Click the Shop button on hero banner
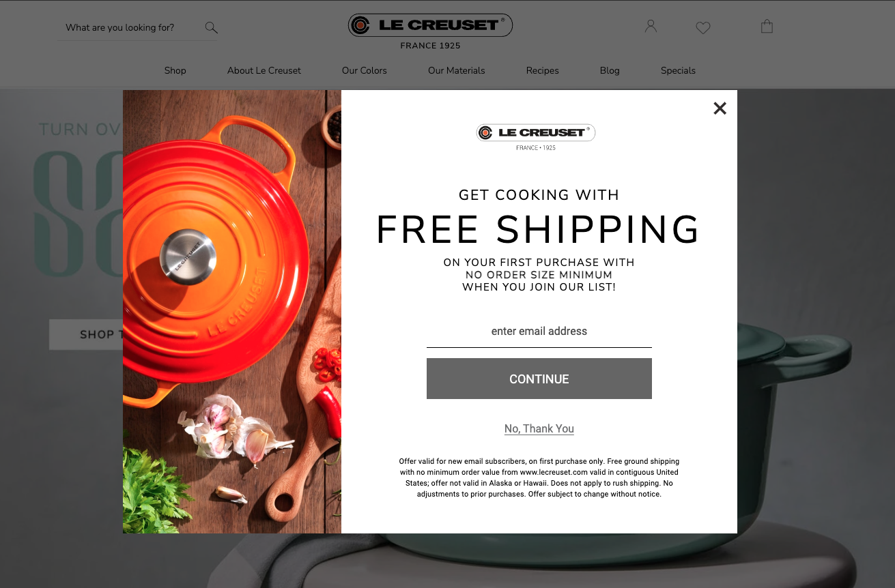 coord(86,334)
